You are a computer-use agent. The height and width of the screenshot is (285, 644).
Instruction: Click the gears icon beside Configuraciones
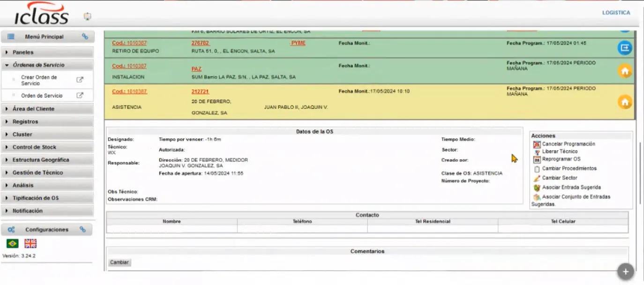[11, 230]
